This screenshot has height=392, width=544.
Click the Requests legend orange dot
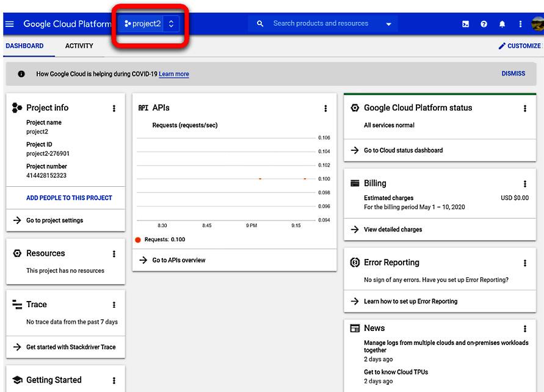click(x=138, y=240)
